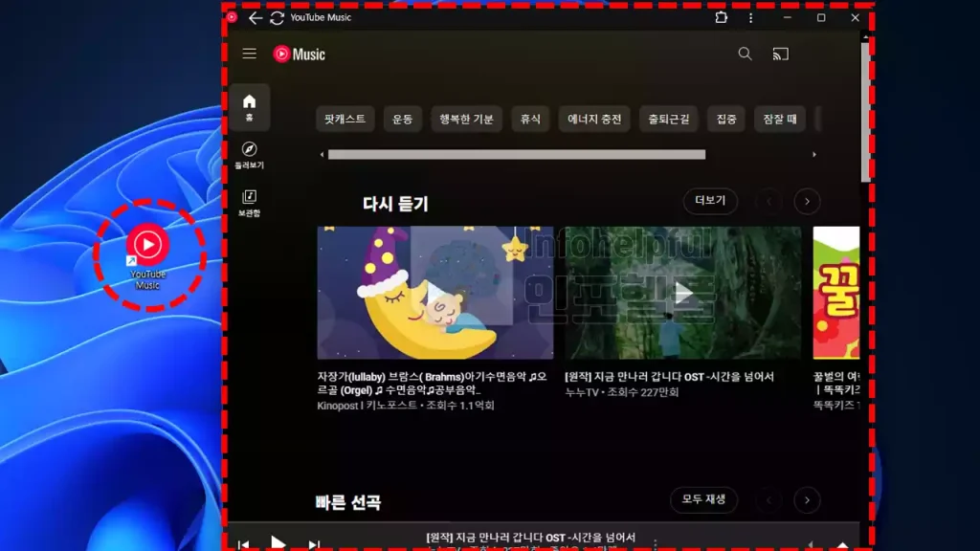Click the cast to device icon
The height and width of the screenshot is (551, 980).
[x=780, y=55]
